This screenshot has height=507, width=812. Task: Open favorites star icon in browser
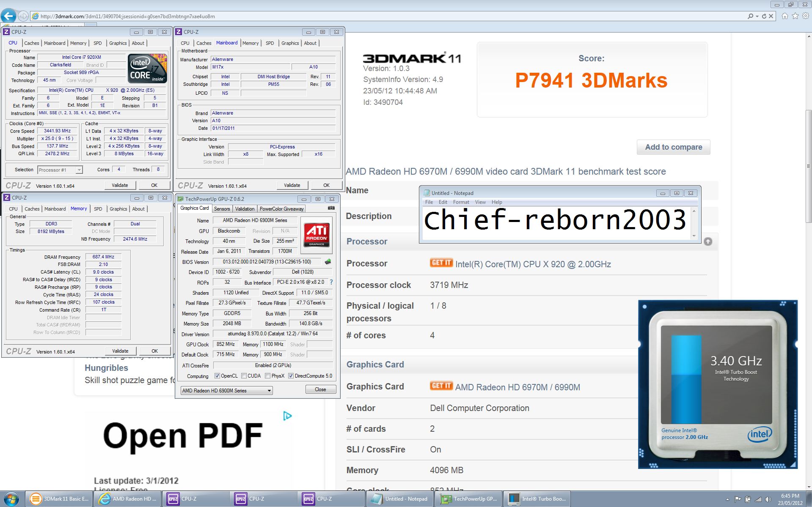coord(795,16)
